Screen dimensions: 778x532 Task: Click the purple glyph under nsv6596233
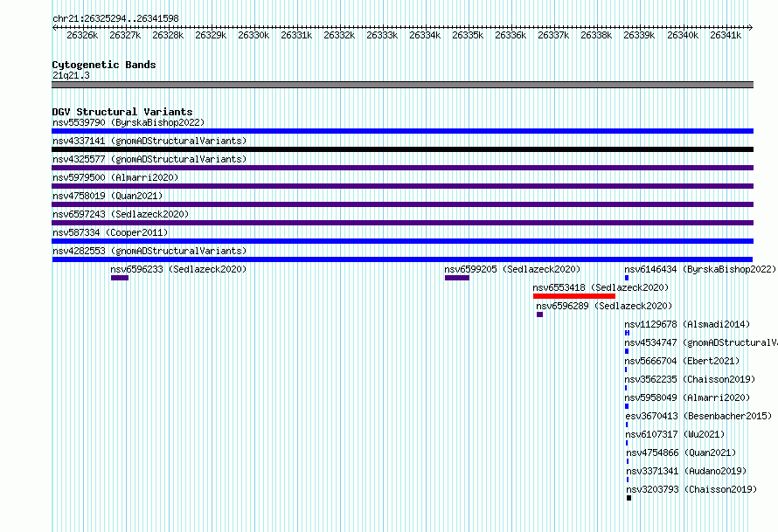[120, 278]
